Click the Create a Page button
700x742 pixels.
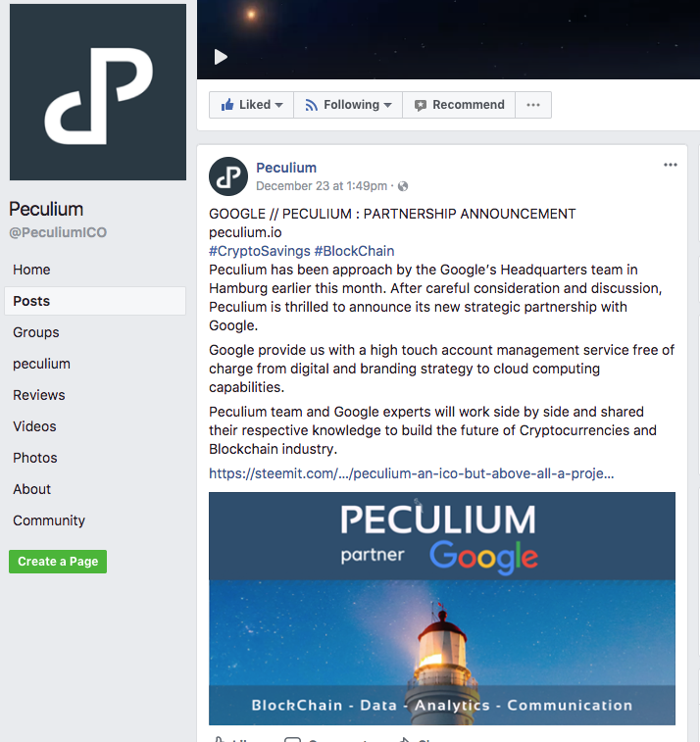[58, 562]
